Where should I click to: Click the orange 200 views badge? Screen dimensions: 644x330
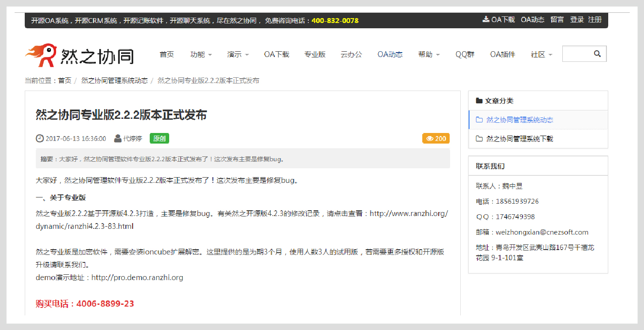coord(436,138)
